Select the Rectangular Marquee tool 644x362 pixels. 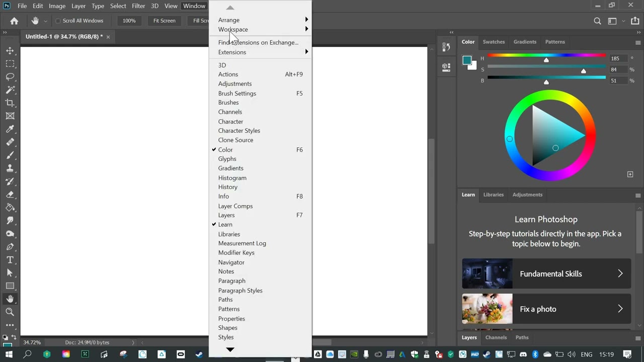coord(10,64)
